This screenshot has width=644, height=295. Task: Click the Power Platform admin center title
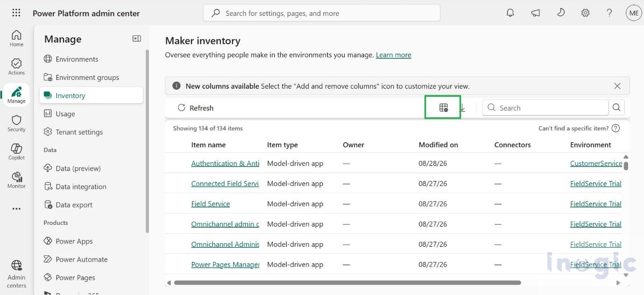(x=86, y=13)
